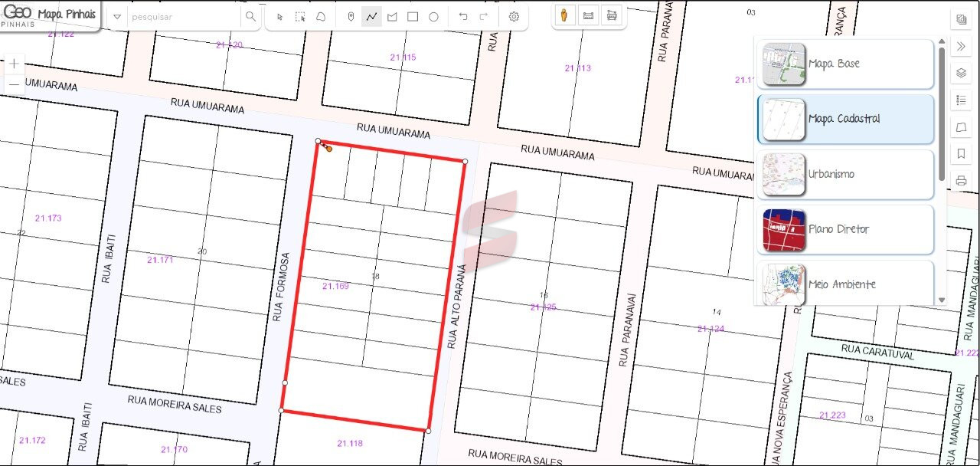Screen dimensions: 980x466
Task: Open the layers panel icon
Action: click(x=962, y=73)
